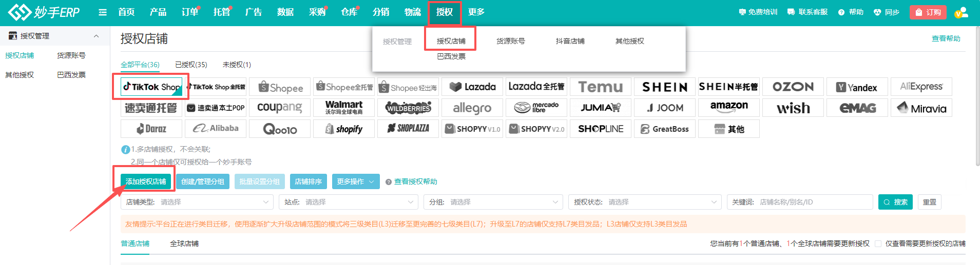Viewport: 980px width, 265px height.
Task: Select the JOOM platform logo
Action: pos(665,108)
